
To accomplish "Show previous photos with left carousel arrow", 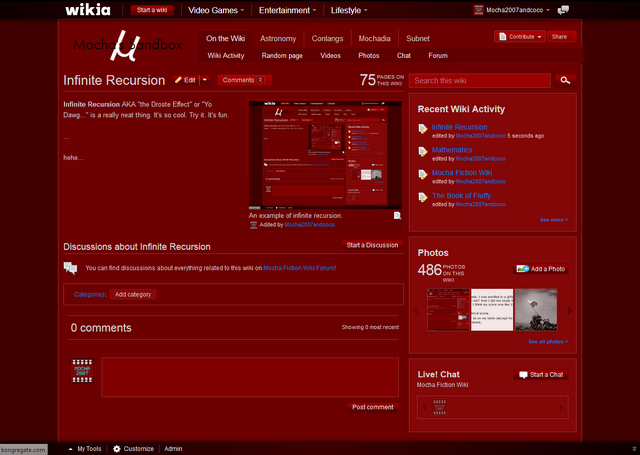I will tap(416, 311).
